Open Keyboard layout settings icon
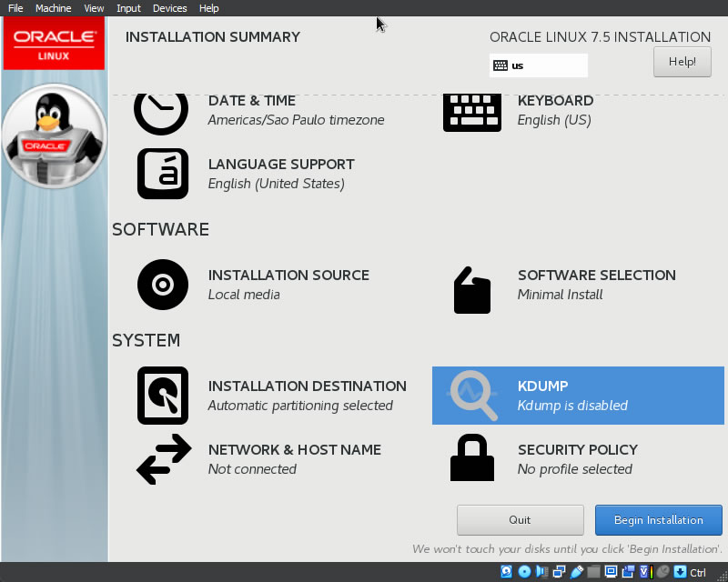Viewport: 728px width, 582px height. coord(472,113)
